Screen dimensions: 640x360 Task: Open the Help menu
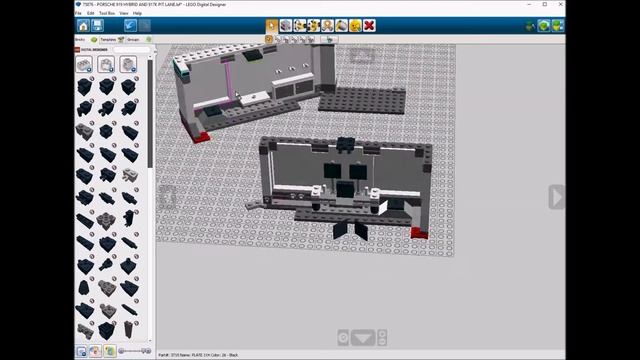point(138,13)
